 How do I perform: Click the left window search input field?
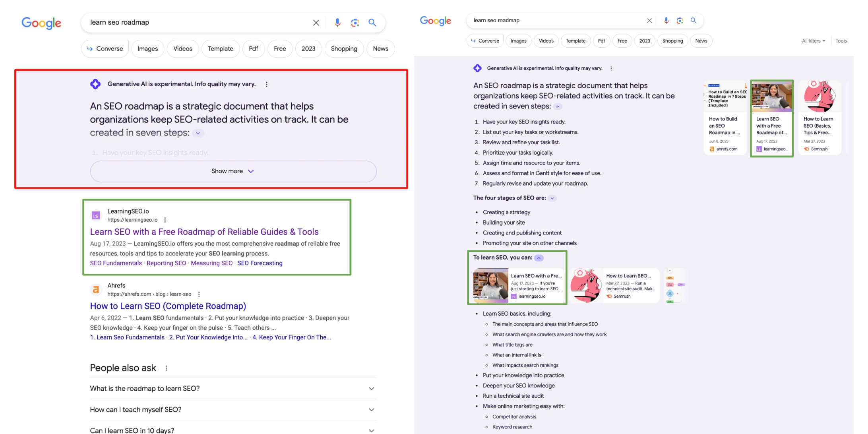(x=199, y=23)
